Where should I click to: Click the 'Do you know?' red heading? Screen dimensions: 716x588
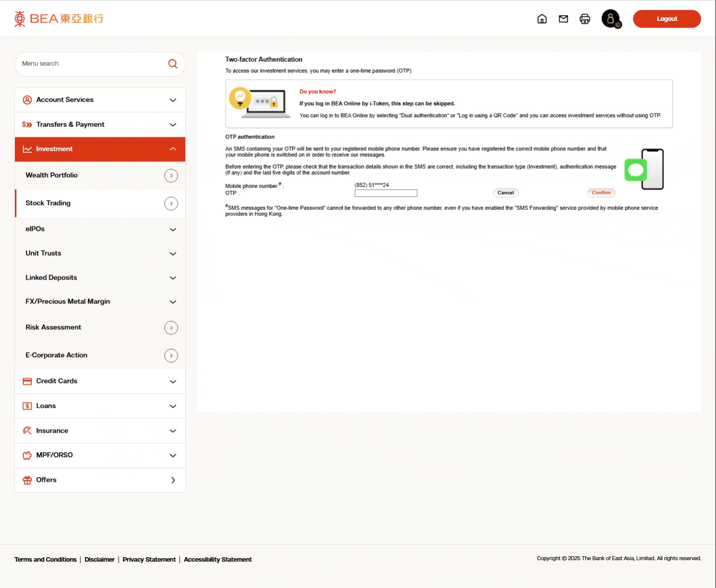coord(318,92)
